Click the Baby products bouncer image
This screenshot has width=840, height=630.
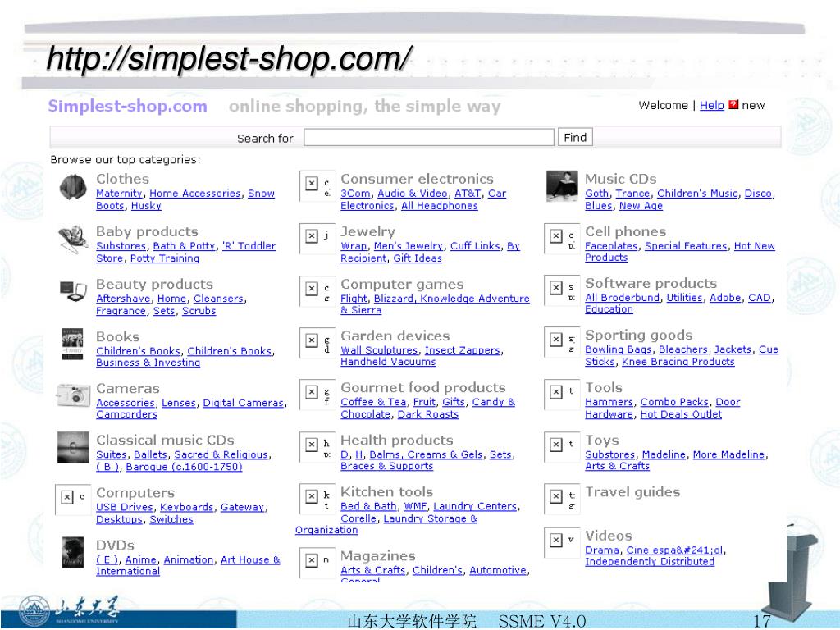pyautogui.click(x=73, y=240)
